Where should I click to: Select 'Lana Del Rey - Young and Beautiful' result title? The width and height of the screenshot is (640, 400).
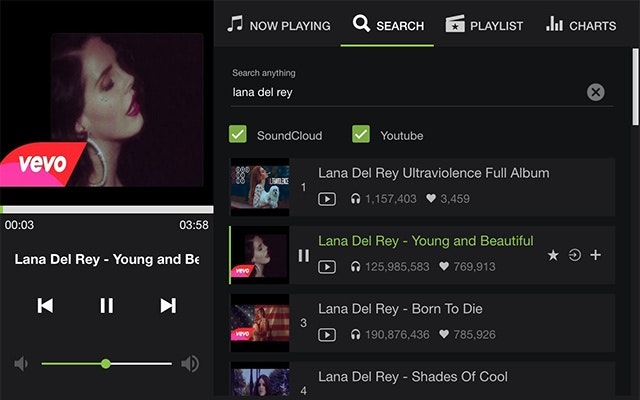(x=426, y=241)
